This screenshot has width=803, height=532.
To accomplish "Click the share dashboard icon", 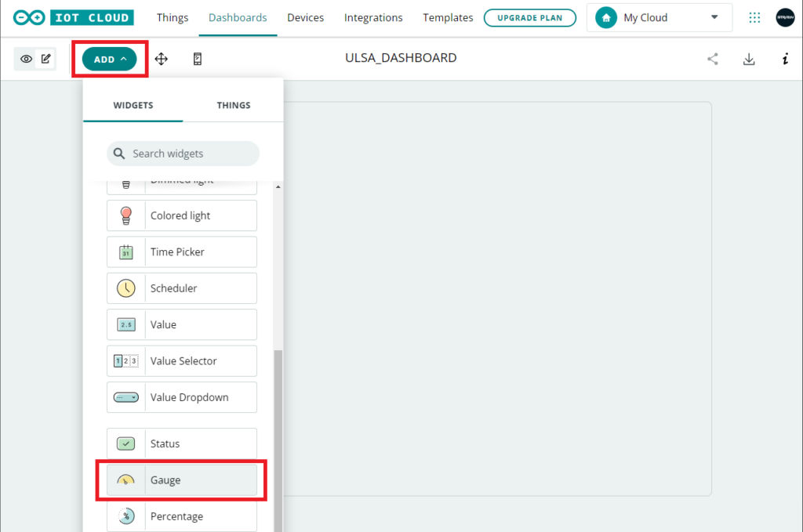I will (712, 59).
